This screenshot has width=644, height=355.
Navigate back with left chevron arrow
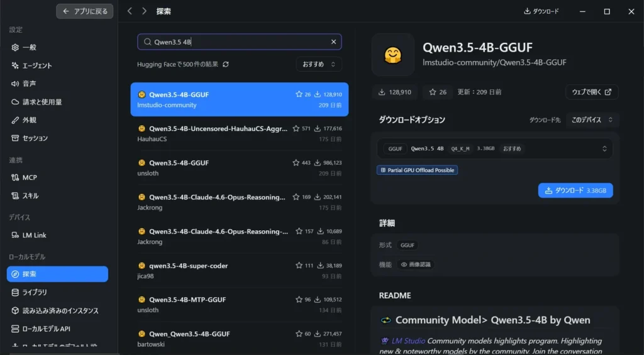point(130,11)
